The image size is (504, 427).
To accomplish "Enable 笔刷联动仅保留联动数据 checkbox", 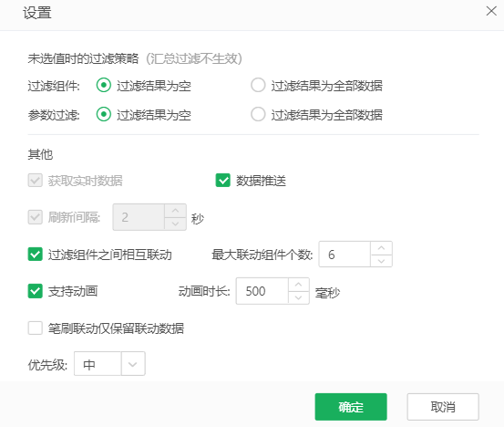I will tap(35, 328).
